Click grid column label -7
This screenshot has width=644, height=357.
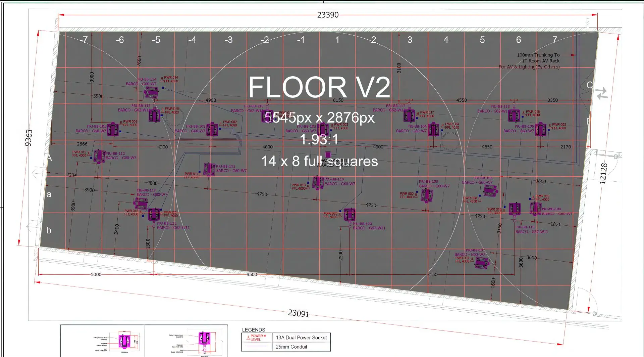click(84, 40)
